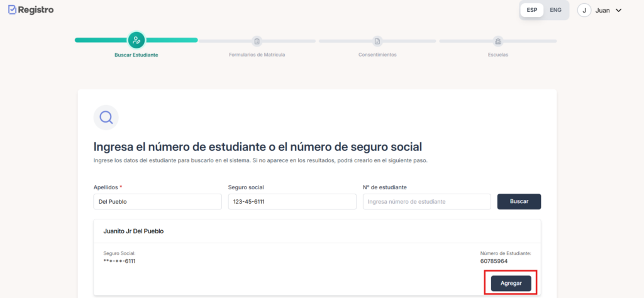This screenshot has width=644, height=298.
Task: Open the Formularios de Matrícula step label
Action: (257, 55)
